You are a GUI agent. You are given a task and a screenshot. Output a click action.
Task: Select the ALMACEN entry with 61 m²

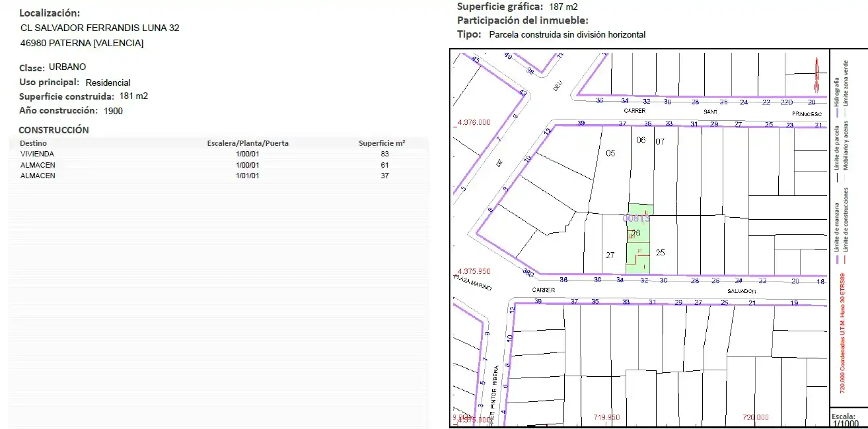[x=38, y=165]
